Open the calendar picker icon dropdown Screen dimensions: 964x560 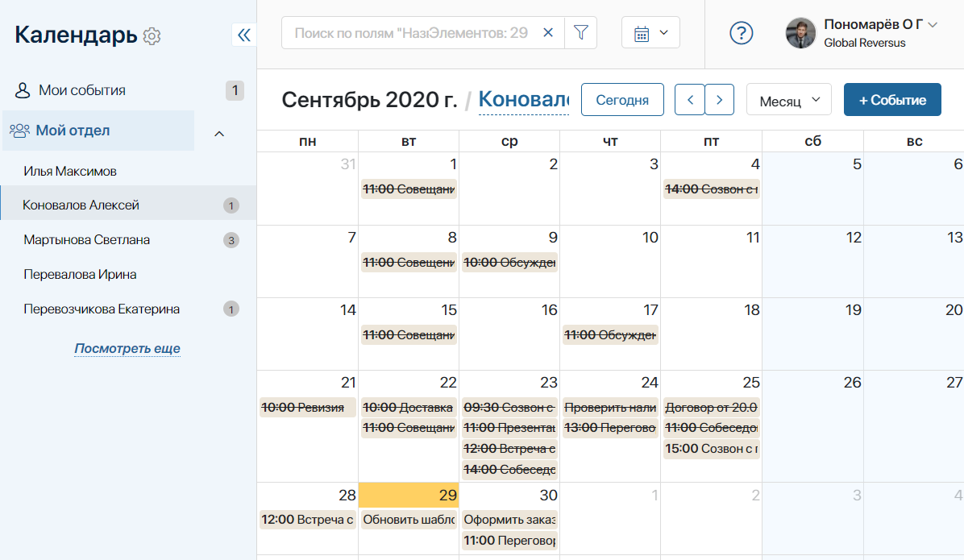pyautogui.click(x=650, y=32)
